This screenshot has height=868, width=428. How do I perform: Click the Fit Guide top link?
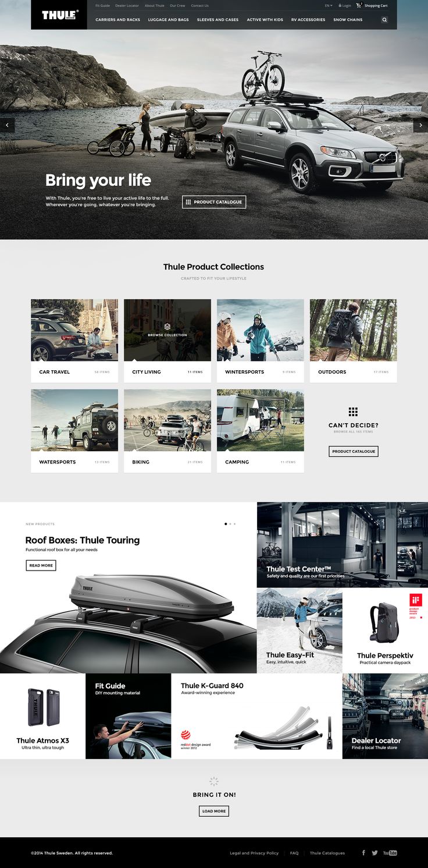click(103, 6)
